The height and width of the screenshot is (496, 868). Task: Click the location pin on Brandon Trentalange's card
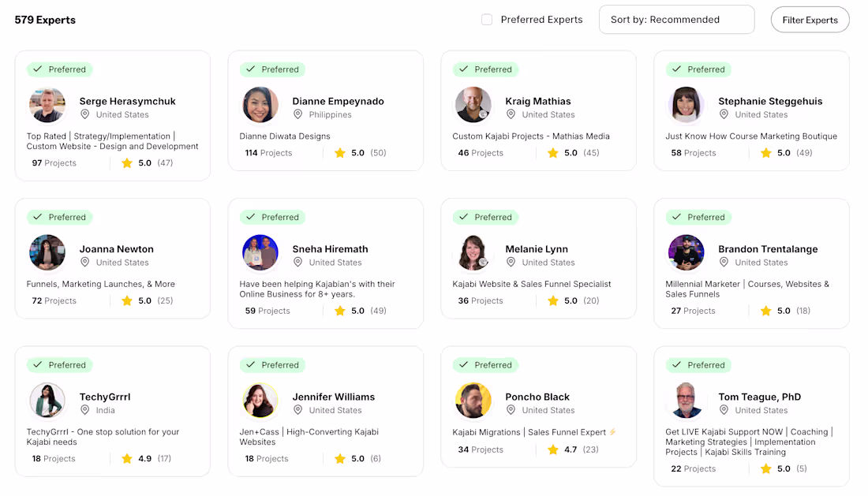[724, 263]
